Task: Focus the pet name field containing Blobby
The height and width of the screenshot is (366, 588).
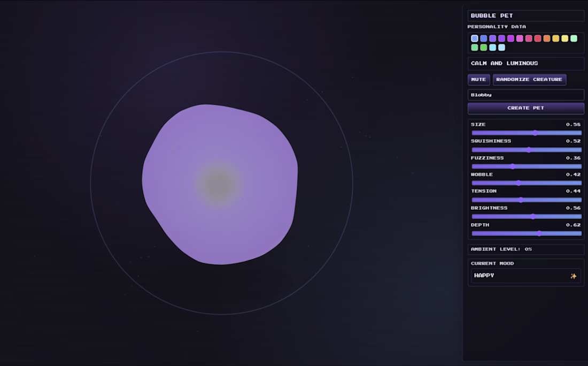Action: 526,95
